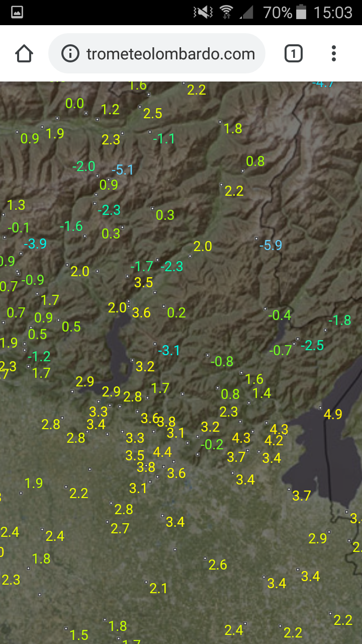Open site information icon in address bar

[x=70, y=53]
